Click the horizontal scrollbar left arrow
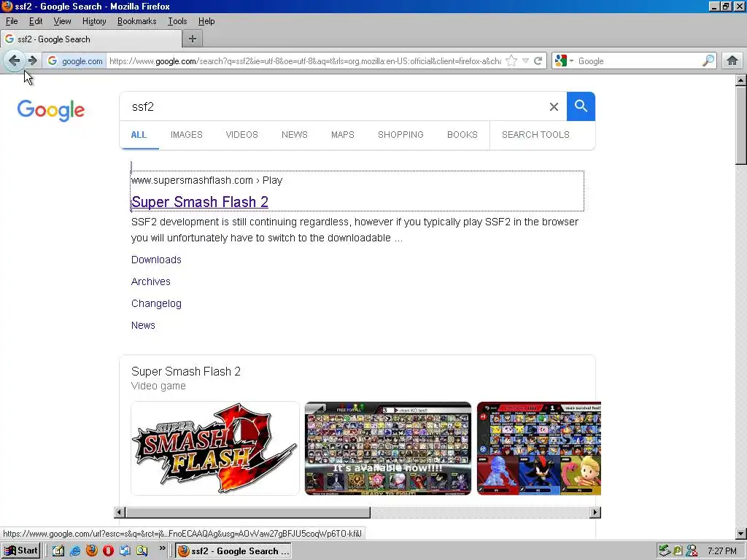The image size is (747, 560). click(120, 513)
